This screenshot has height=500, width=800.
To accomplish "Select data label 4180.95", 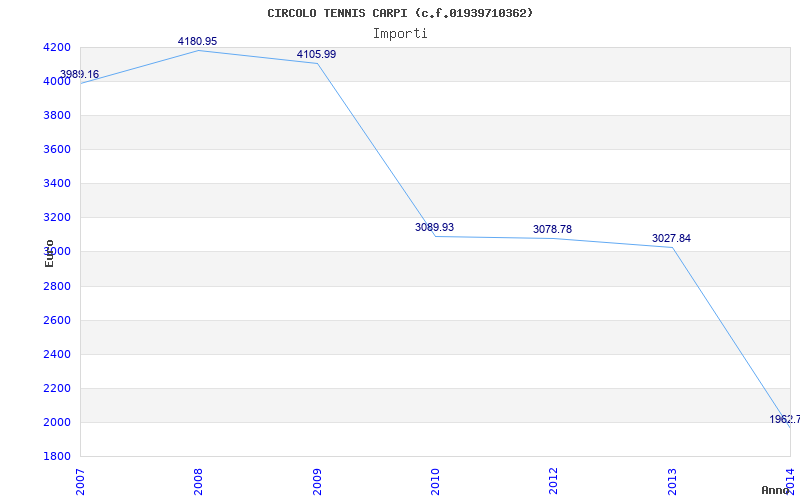I will click(197, 41).
